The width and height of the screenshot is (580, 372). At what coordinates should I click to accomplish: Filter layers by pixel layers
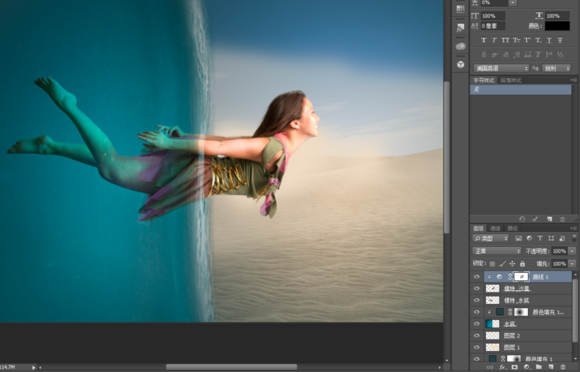518,239
